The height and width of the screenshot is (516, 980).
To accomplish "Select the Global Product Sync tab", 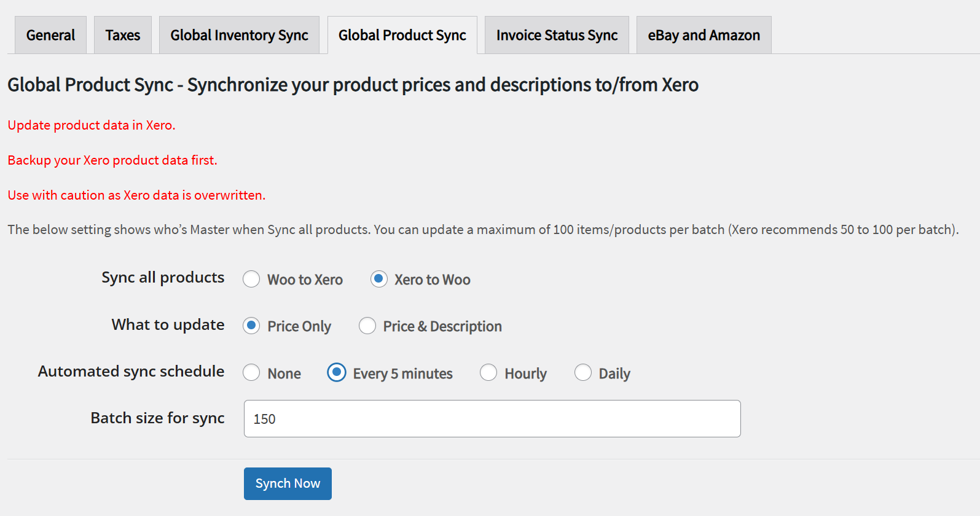I will coord(402,36).
